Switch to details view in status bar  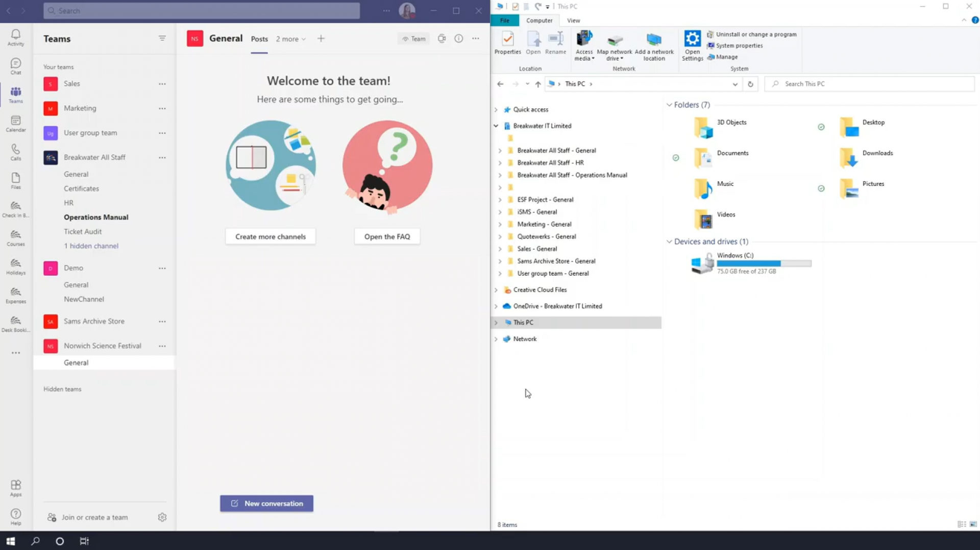[x=962, y=524]
